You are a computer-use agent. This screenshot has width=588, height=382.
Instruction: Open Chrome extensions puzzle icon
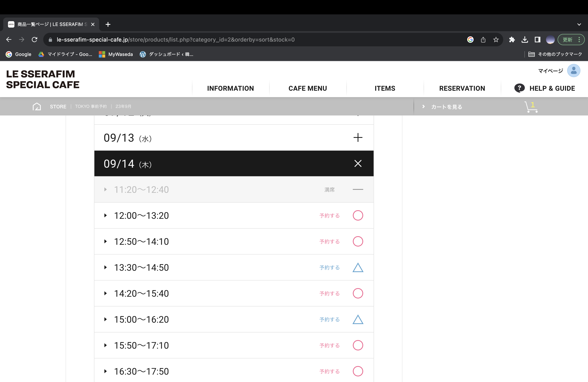pos(512,40)
